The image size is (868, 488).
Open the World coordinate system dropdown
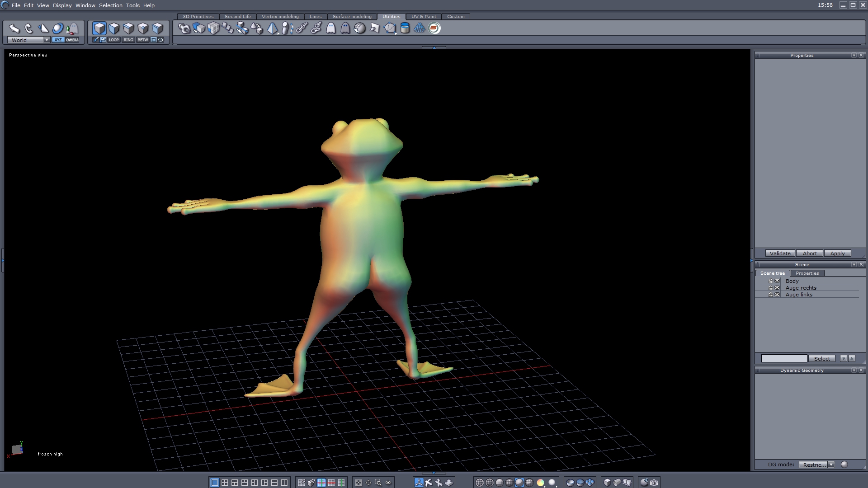click(47, 40)
